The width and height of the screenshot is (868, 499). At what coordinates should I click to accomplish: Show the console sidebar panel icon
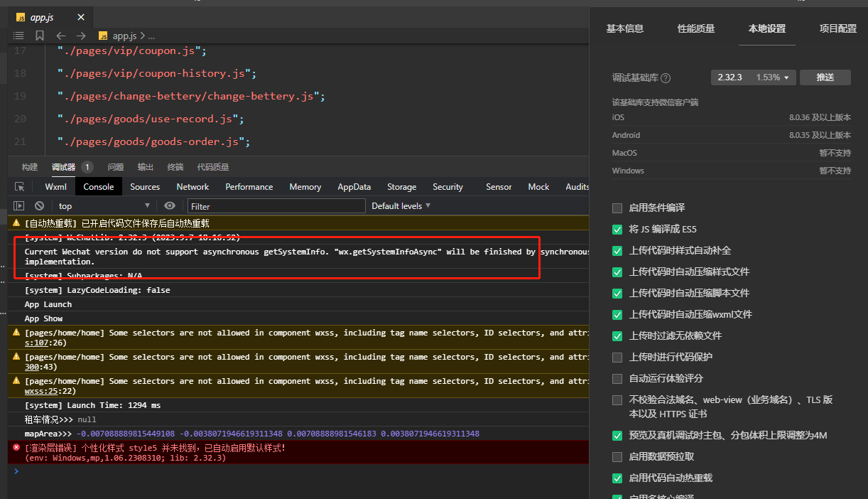tap(19, 206)
